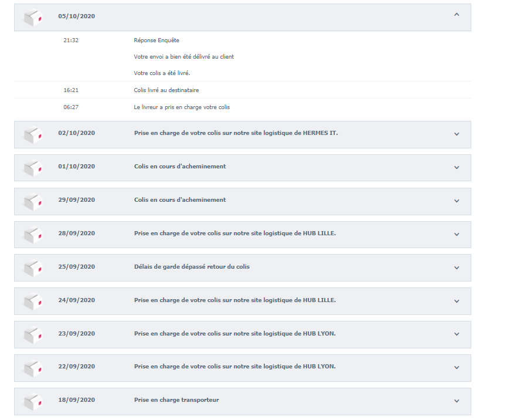Expand the 28/09/2020 HUB LILLE chevron
This screenshot has width=527, height=420.
click(x=457, y=234)
